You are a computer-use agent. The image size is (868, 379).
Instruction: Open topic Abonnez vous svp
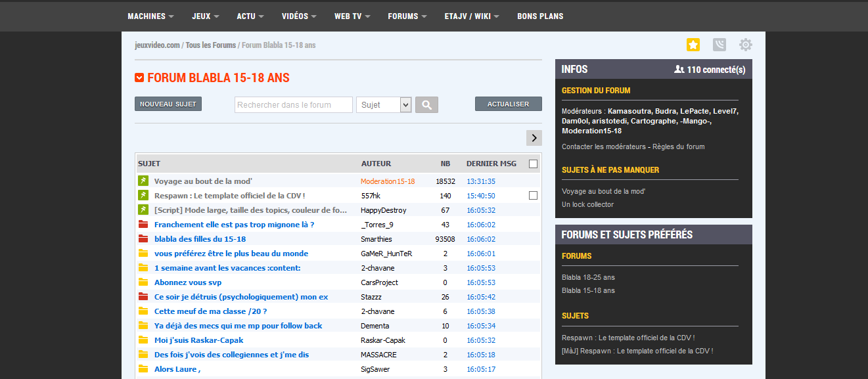tap(188, 282)
